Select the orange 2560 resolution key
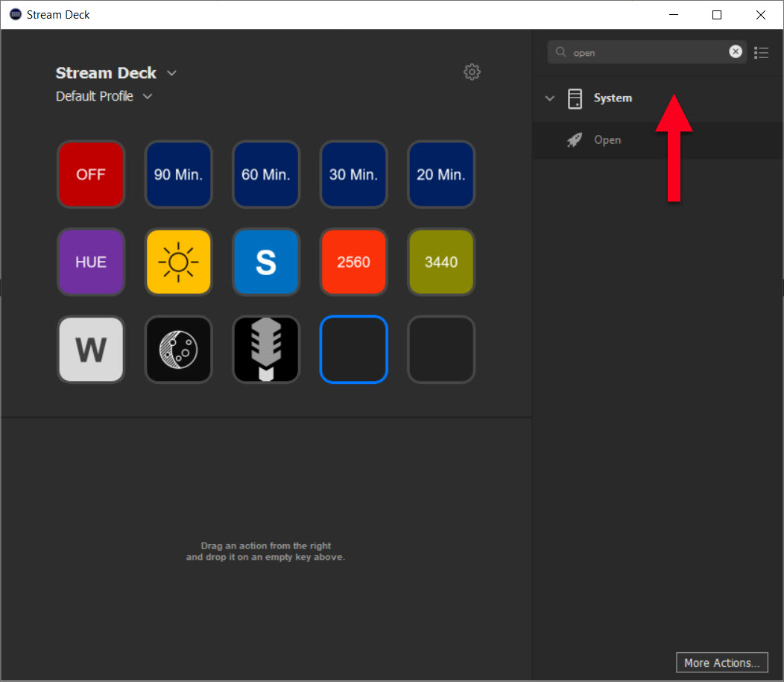The image size is (784, 682). tap(353, 262)
